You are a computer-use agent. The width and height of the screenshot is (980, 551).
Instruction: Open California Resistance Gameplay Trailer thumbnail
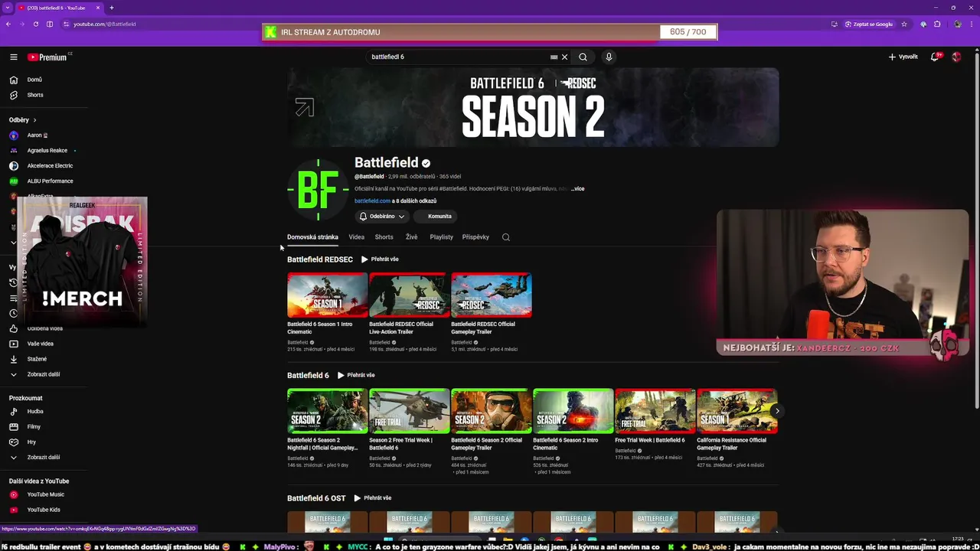point(737,411)
